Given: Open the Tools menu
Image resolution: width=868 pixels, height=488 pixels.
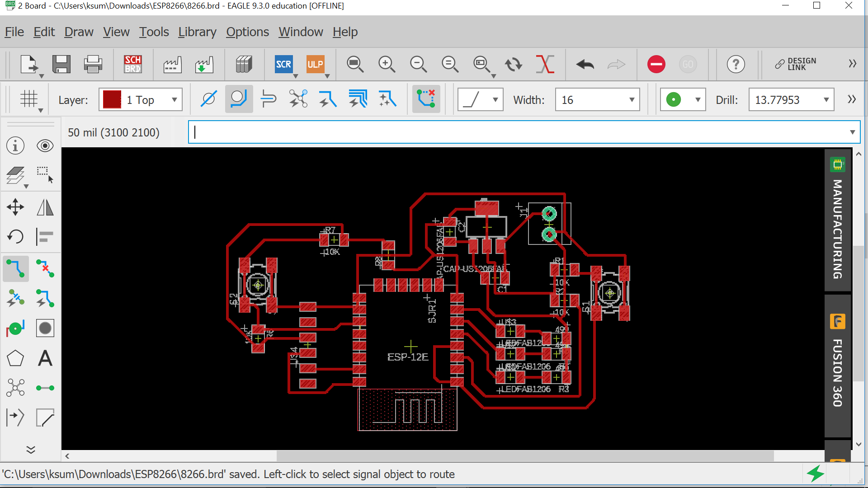Looking at the screenshot, I should (154, 32).
